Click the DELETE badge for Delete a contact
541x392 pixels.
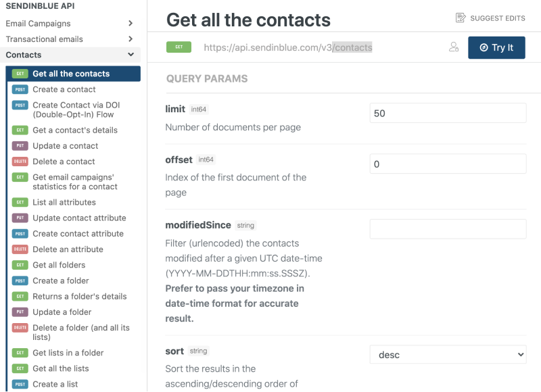tap(20, 162)
